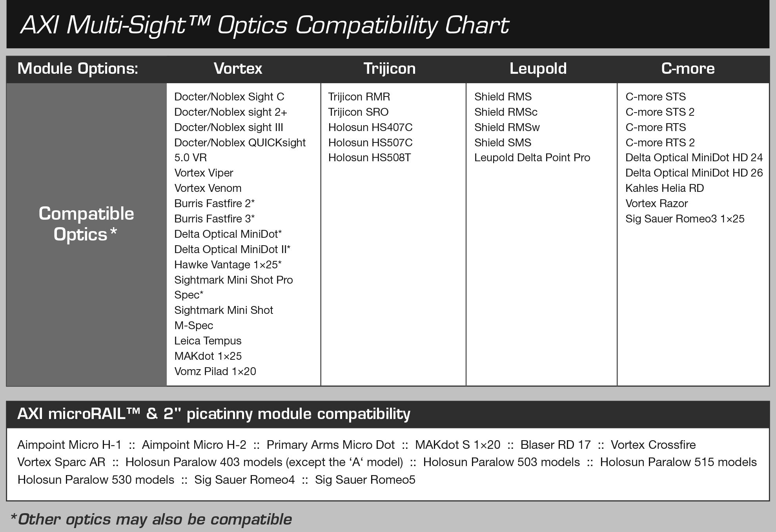Viewport: 776px width, 532px height.
Task: Click the Burris Fastfire 3 entry
Action: pyautogui.click(x=214, y=219)
